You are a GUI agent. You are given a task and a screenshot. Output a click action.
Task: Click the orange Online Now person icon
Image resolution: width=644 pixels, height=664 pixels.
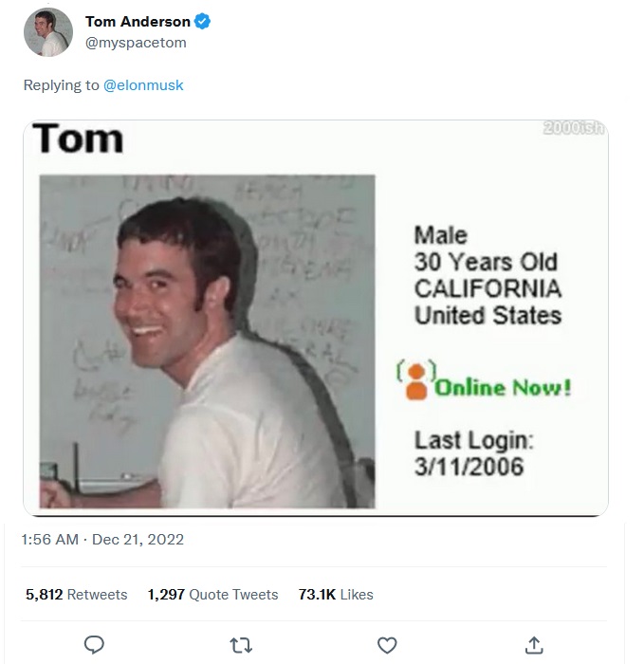coord(416,381)
